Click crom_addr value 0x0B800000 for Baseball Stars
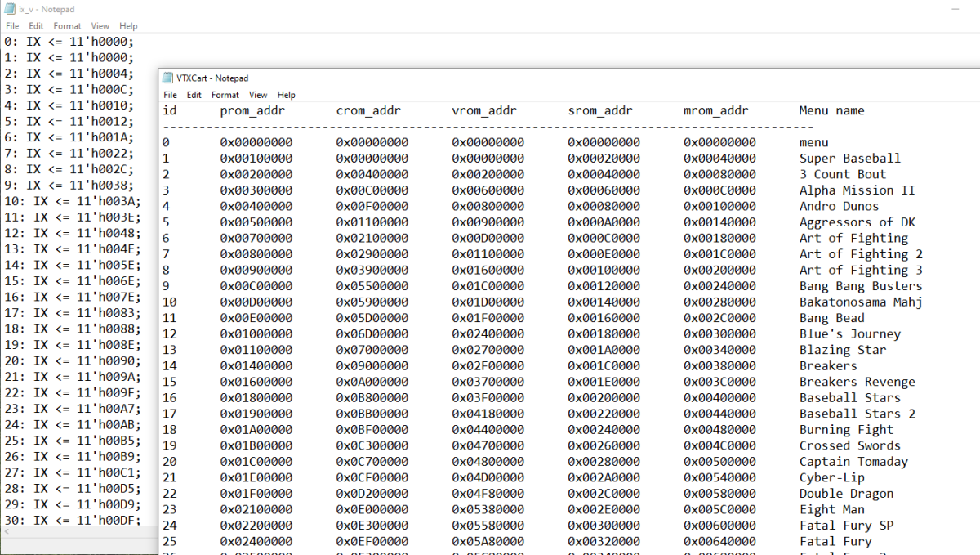This screenshot has height=555, width=980. pyautogui.click(x=372, y=398)
